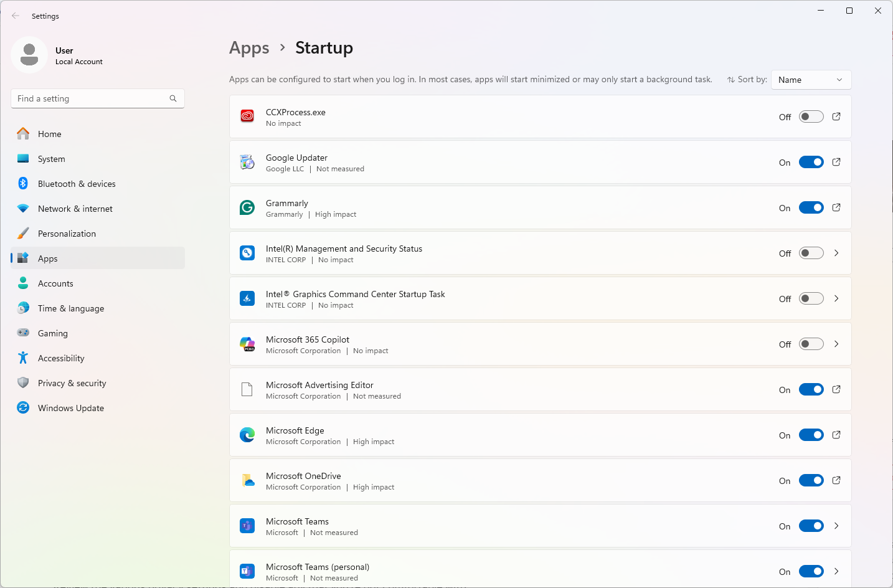Click the Google Updater app icon

247,162
